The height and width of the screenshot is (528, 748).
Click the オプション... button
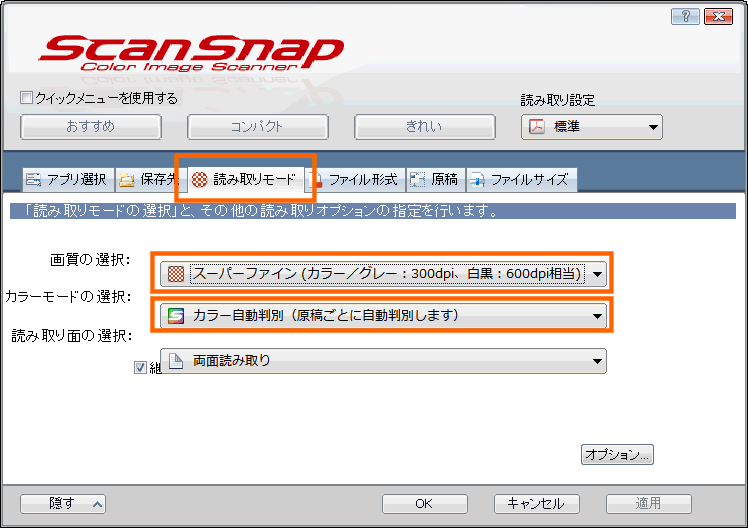[x=617, y=454]
